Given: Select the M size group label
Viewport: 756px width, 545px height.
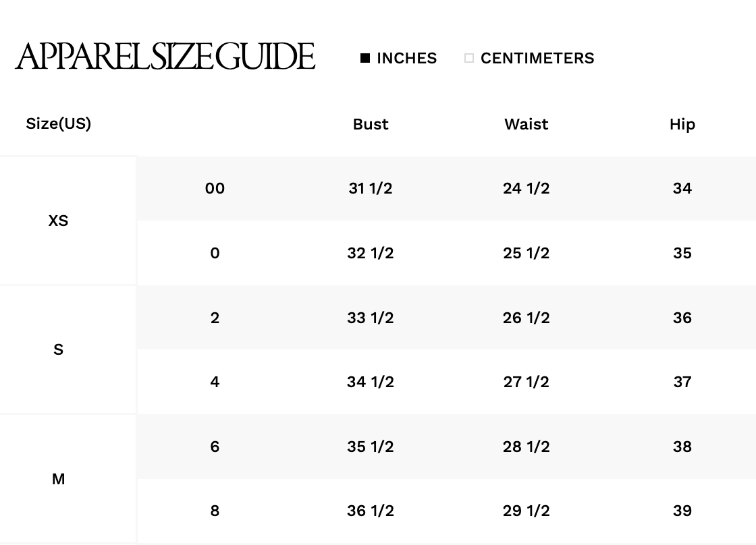Looking at the screenshot, I should pyautogui.click(x=58, y=479).
